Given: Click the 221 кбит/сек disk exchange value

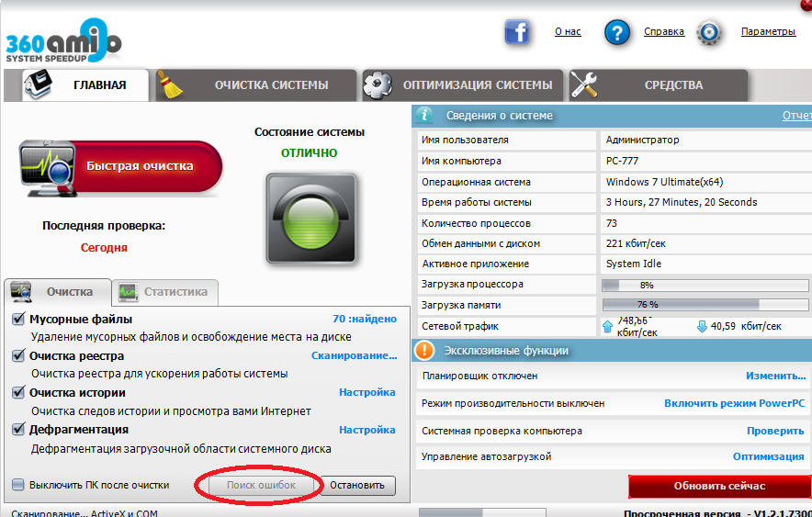Looking at the screenshot, I should [636, 243].
